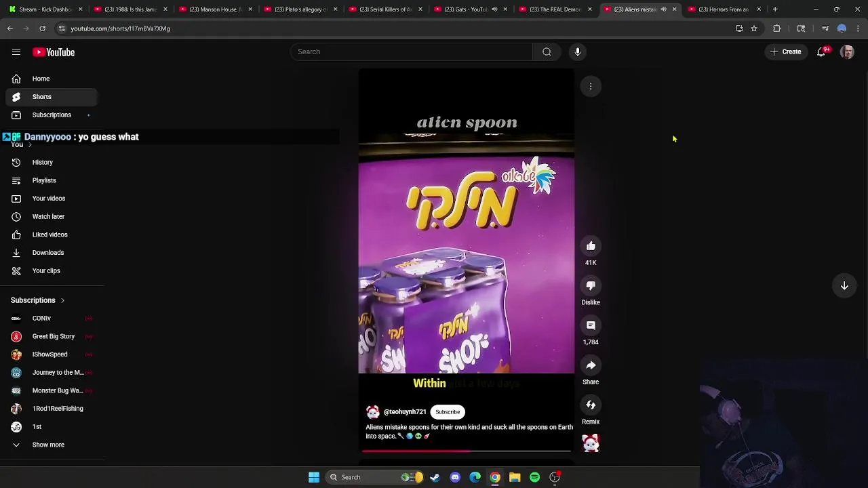Open Liked videos in sidebar

tap(52, 235)
